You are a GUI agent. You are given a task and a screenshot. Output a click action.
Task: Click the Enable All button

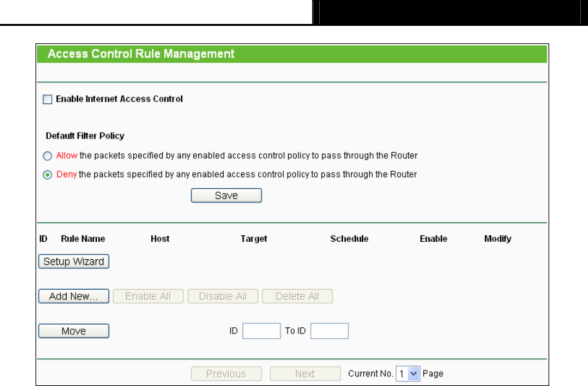(x=148, y=296)
